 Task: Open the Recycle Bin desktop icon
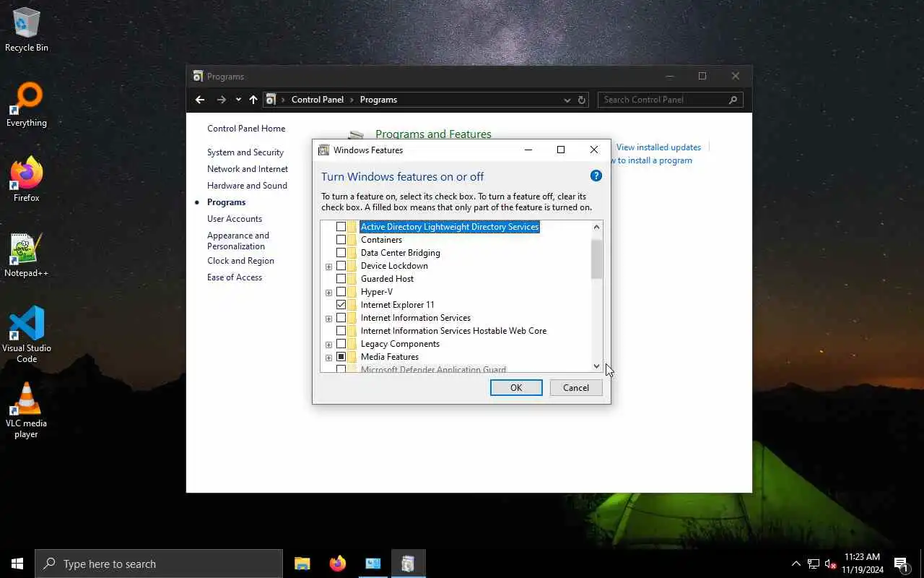tap(27, 30)
